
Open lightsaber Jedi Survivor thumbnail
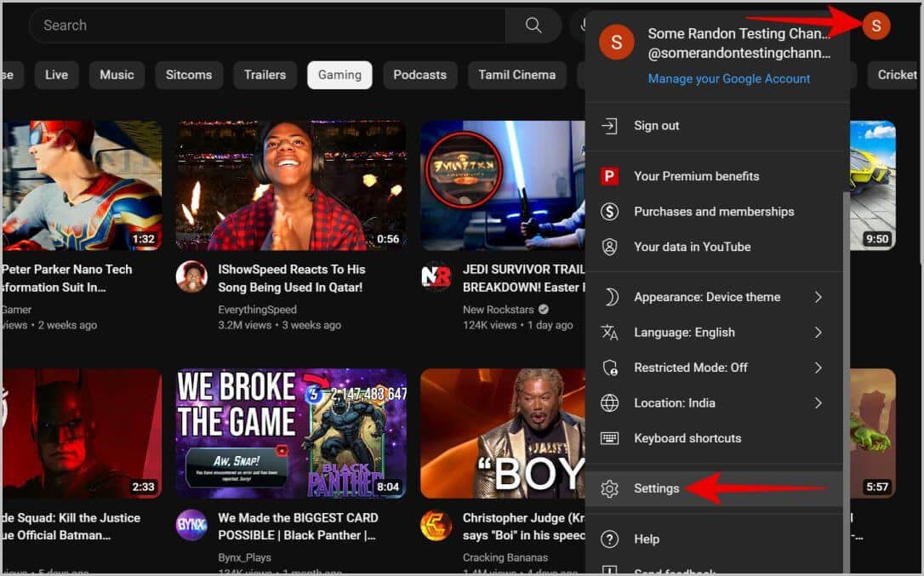(x=503, y=185)
